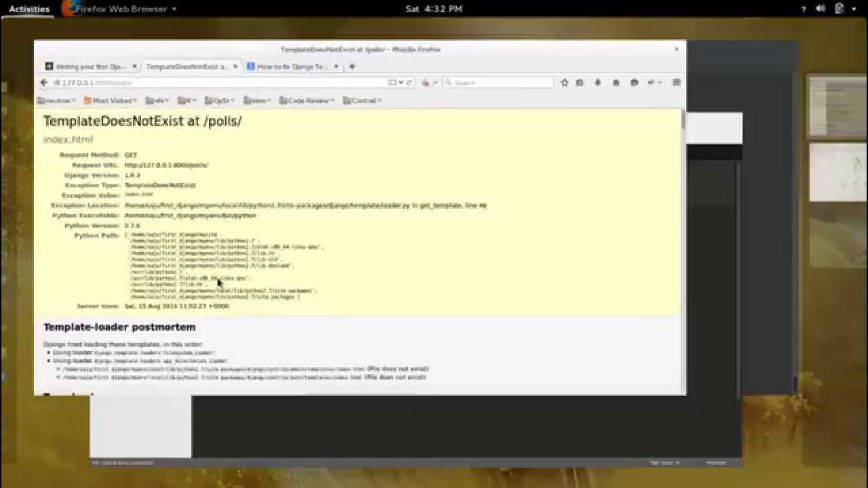Screen dimensions: 868x488
Task: Close the 'Writing your first Dja...' tab
Action: point(134,66)
